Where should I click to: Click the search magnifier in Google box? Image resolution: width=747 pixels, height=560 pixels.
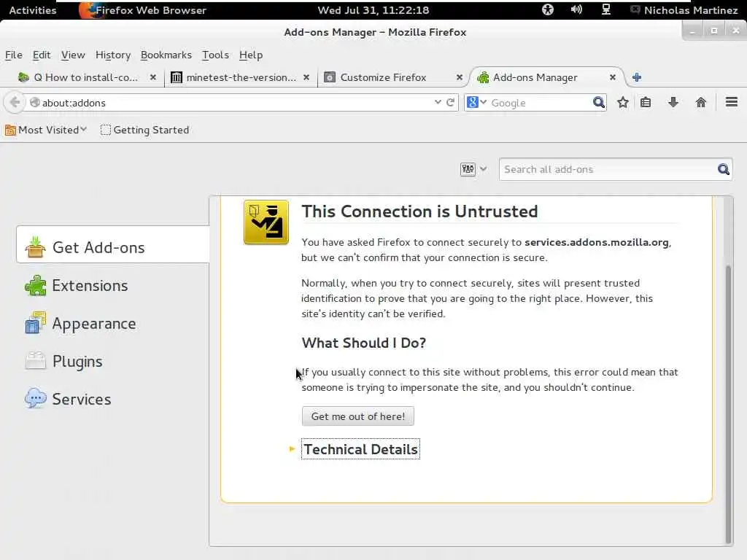[598, 102]
